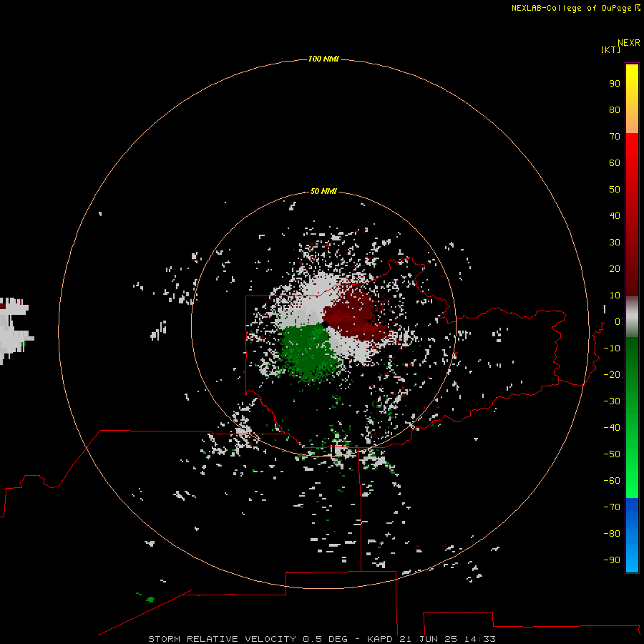Click the 10 value on the velocity scale
Viewport: 644px width, 644px height.
615,296
